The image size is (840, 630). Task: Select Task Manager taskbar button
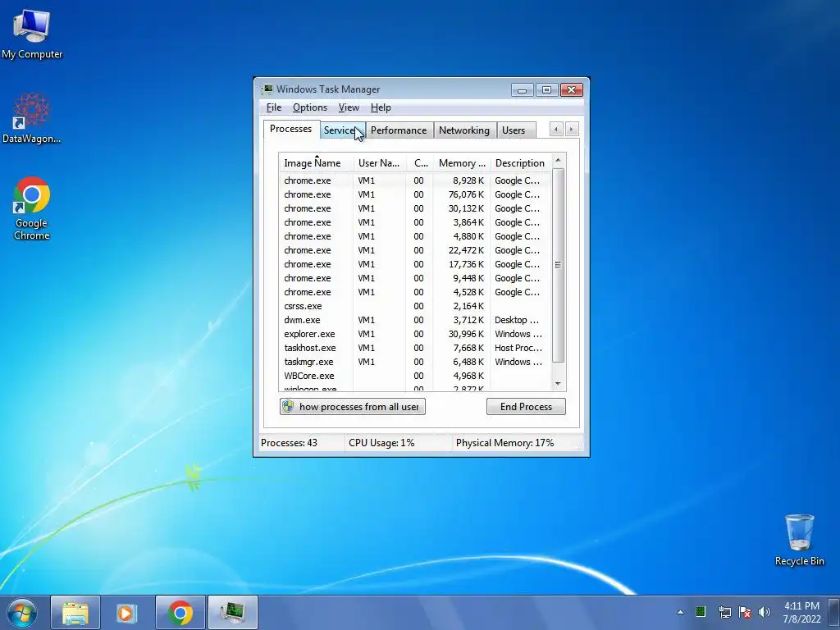233,613
